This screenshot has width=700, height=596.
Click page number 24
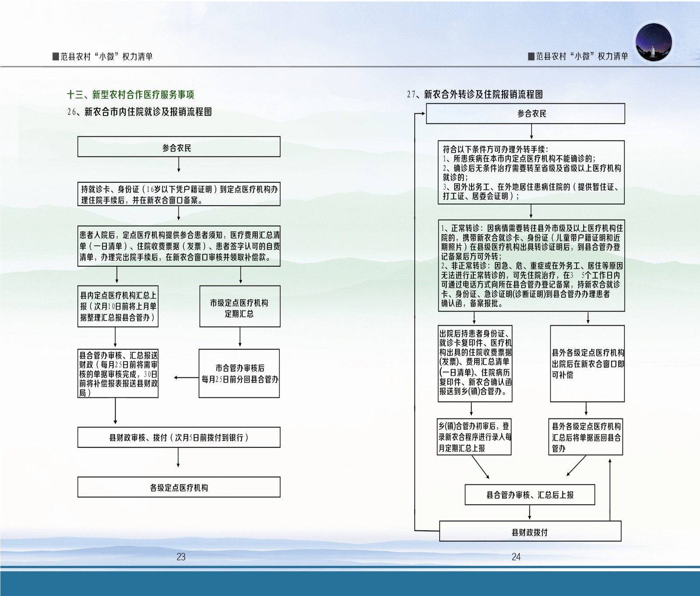click(x=516, y=557)
